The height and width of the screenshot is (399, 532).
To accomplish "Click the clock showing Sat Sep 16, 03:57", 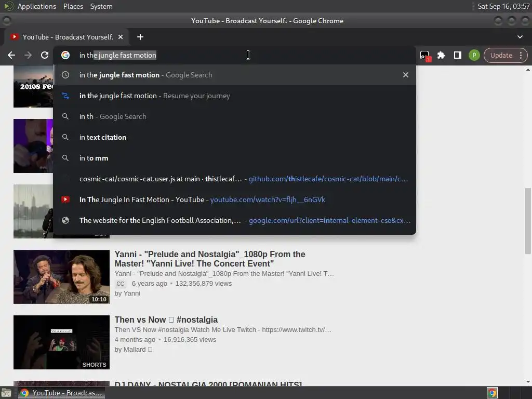I will pyautogui.click(x=503, y=6).
